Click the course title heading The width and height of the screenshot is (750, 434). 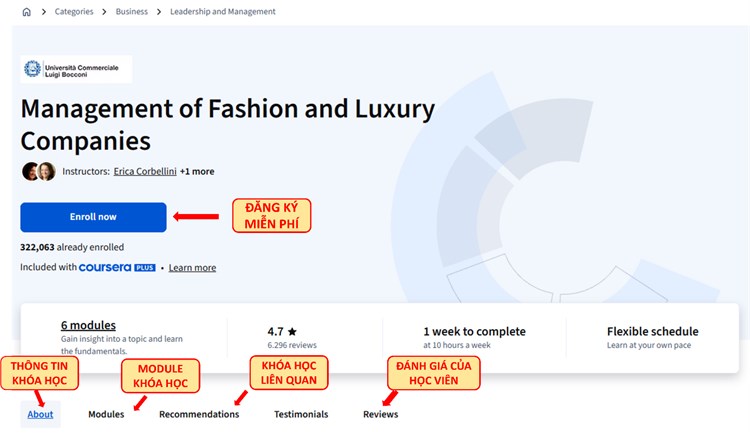pos(228,124)
